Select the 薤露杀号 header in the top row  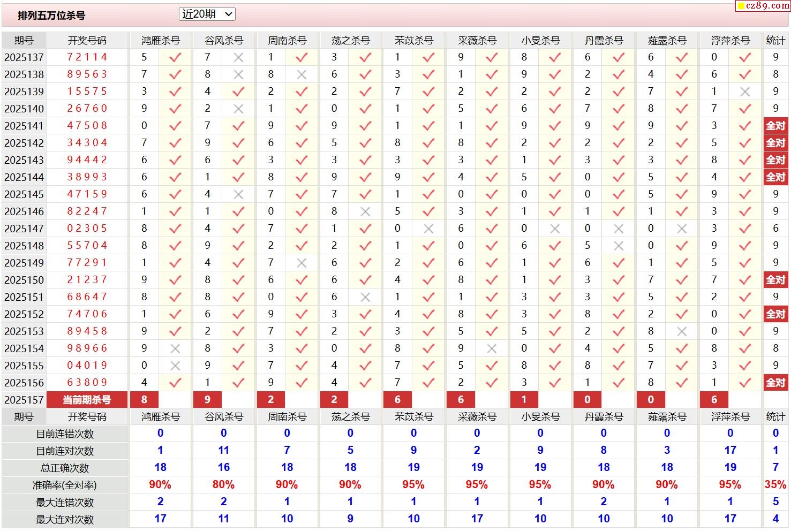click(667, 41)
